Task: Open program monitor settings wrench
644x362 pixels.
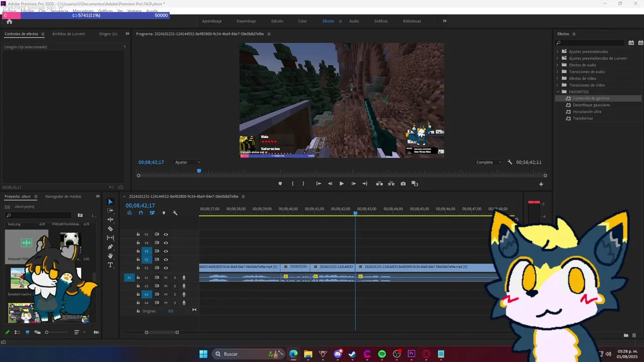Action: 510,162
